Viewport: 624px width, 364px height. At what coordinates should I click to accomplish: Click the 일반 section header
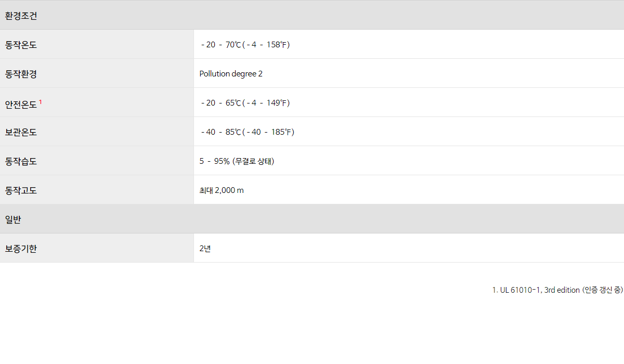coord(312,219)
